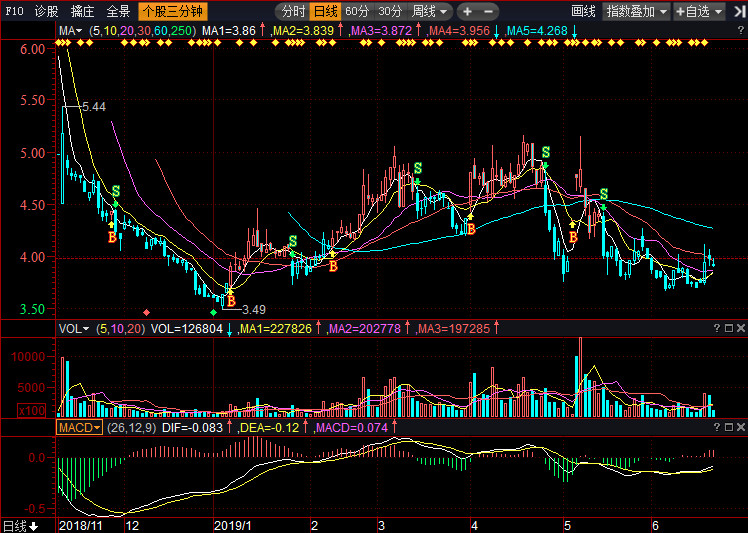The image size is (748, 533).
Task: Click the zoom in plus button
Action: (467, 12)
